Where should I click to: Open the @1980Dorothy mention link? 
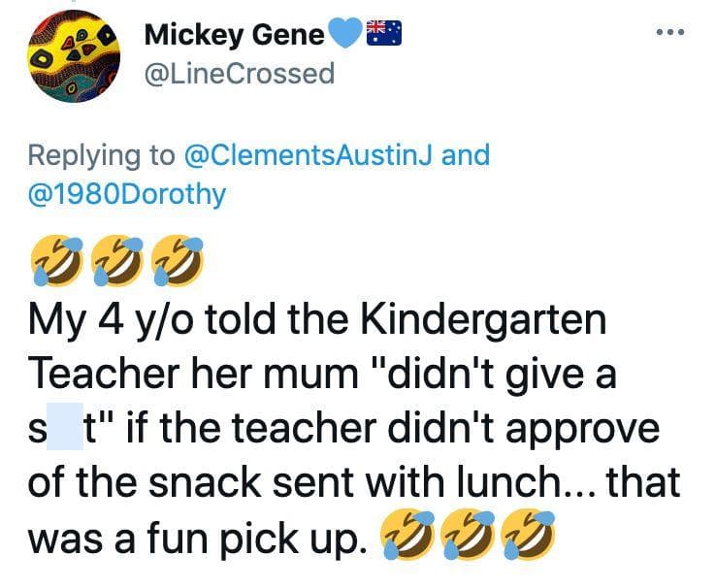127,193
